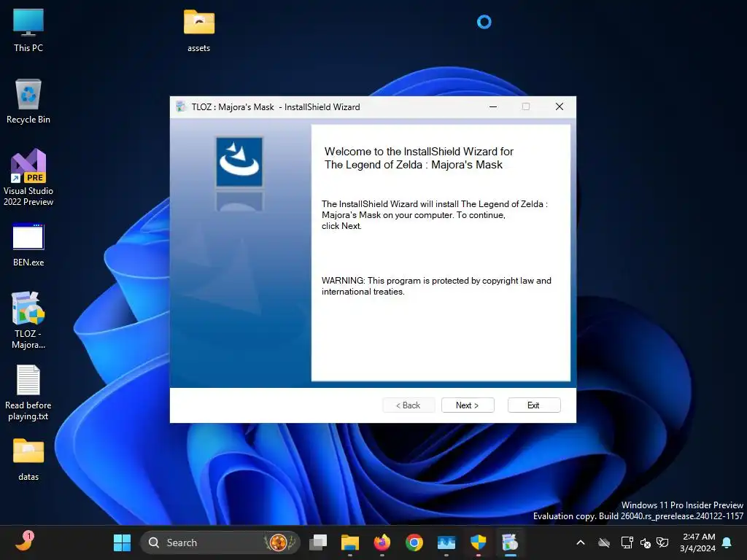Launch Google Chrome from the taskbar
Viewport: 747px width, 560px height.
(x=414, y=542)
